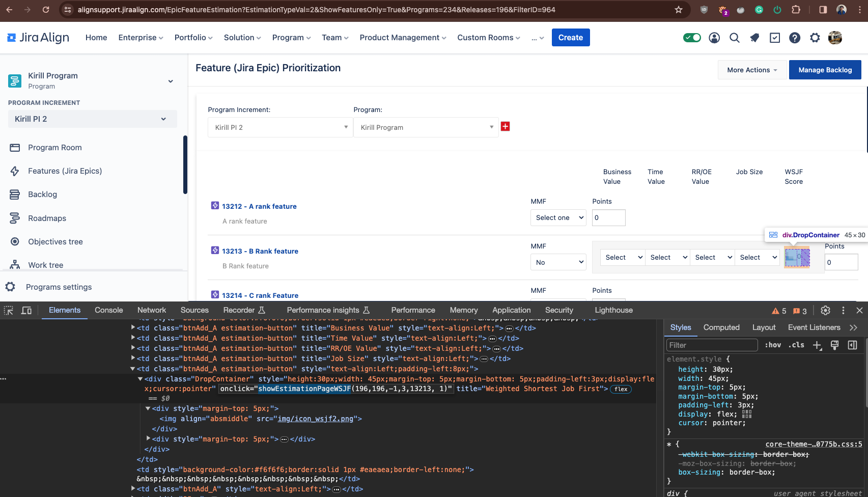868x497 pixels.
Task: Click the new style rule plus icon
Action: 817,345
